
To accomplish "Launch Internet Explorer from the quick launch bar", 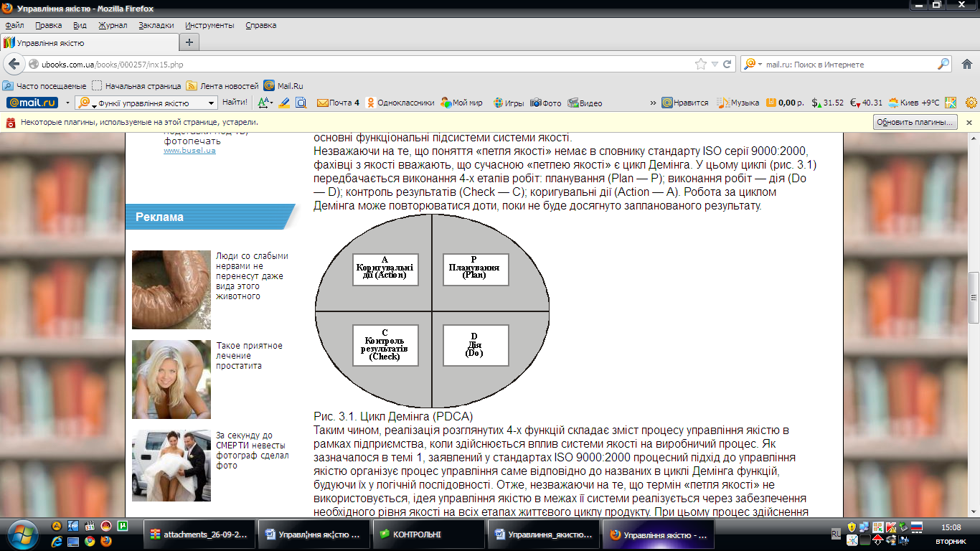I will coord(58,541).
